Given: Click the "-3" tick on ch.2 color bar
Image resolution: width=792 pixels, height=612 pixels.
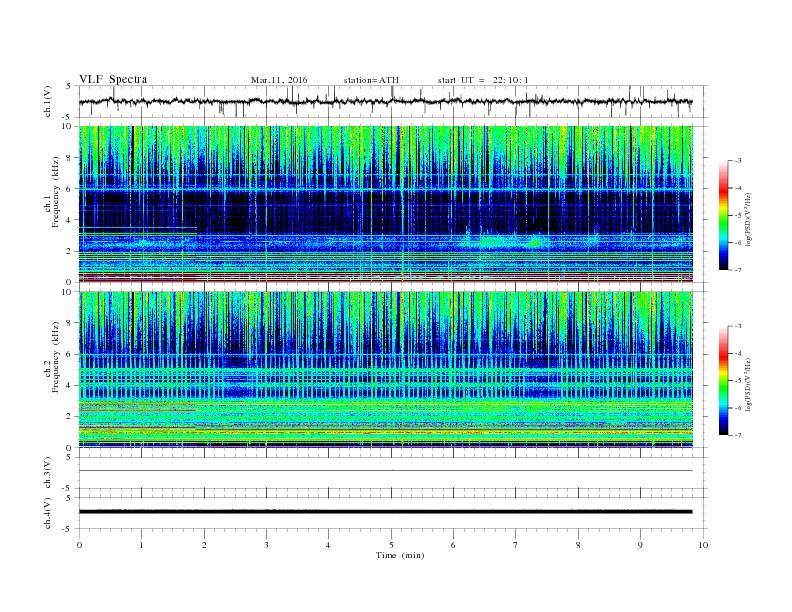Looking at the screenshot, I should coord(737,326).
